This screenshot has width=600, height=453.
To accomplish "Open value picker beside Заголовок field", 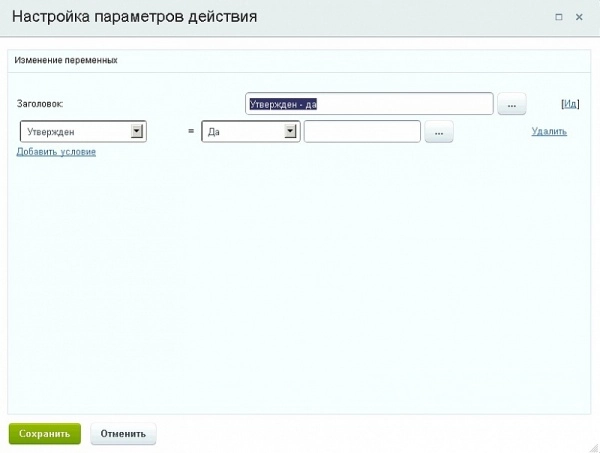I will 511,104.
